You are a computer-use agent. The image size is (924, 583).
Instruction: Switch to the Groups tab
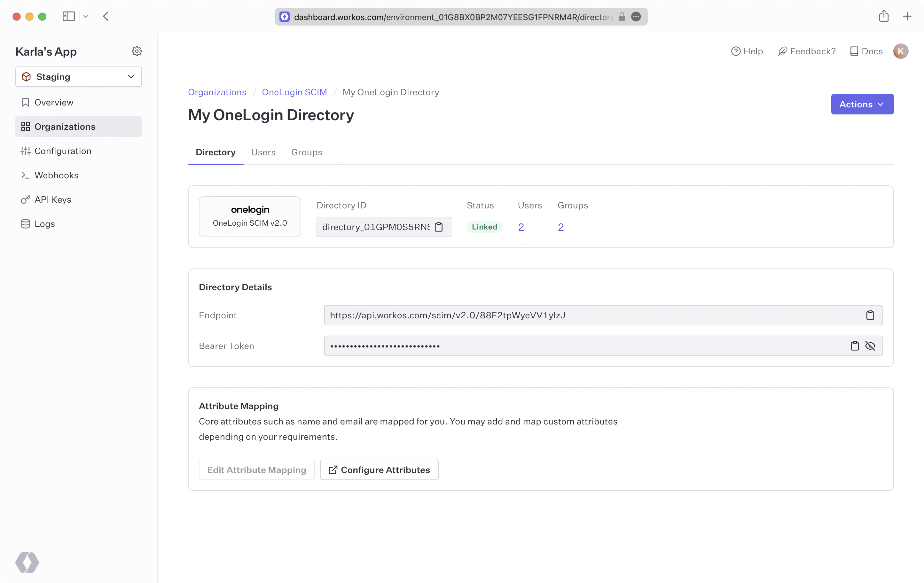pos(306,152)
